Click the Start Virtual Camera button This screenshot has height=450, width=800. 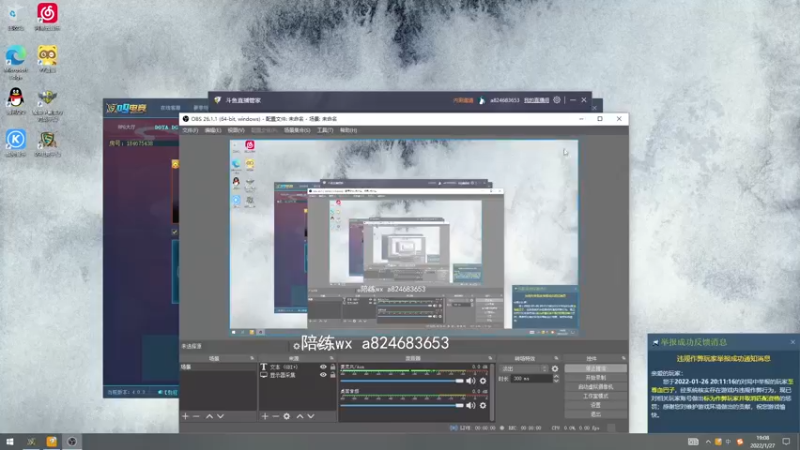point(595,387)
